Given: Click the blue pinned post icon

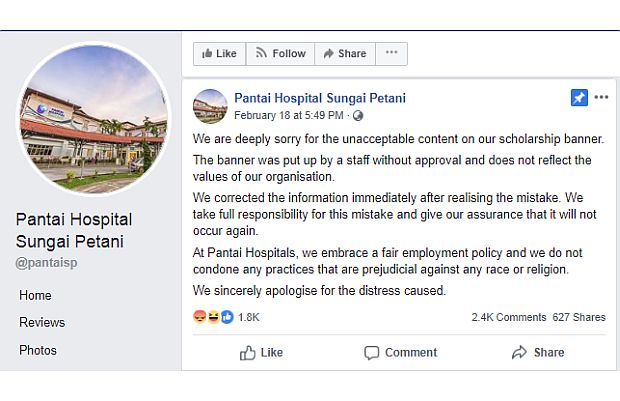Looking at the screenshot, I should (x=579, y=98).
